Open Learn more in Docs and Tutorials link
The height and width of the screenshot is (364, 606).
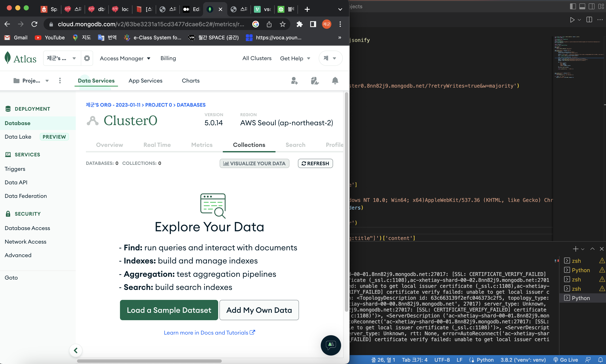pyautogui.click(x=209, y=333)
